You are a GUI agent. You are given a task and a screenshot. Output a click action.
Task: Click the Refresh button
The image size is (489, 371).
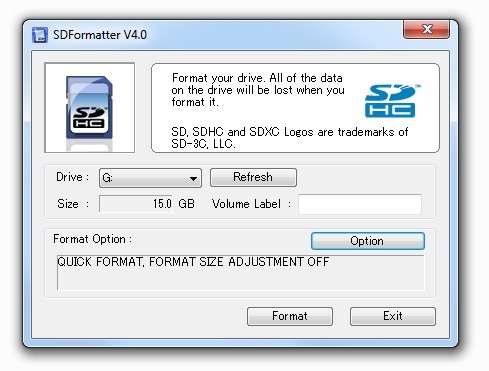click(x=253, y=177)
